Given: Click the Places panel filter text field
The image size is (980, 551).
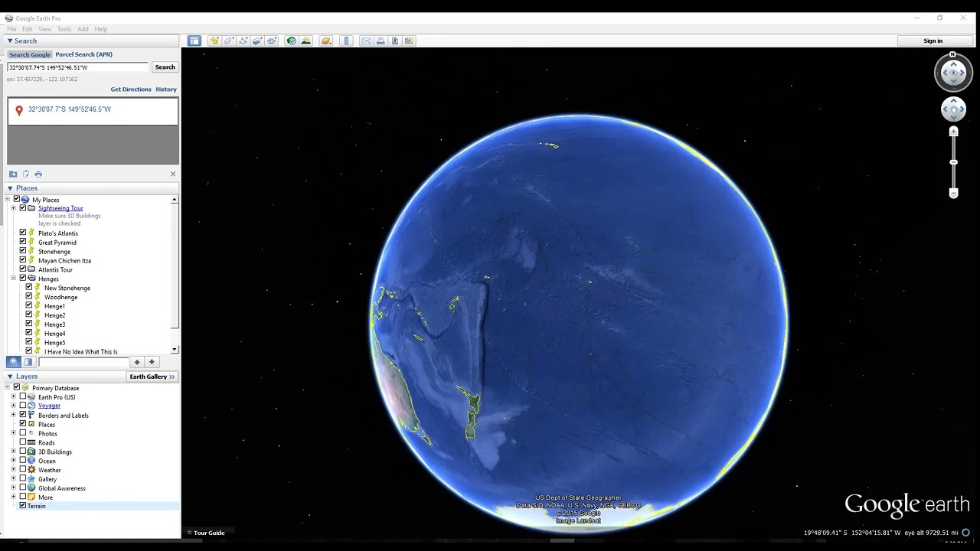Looking at the screenshot, I should tap(83, 362).
